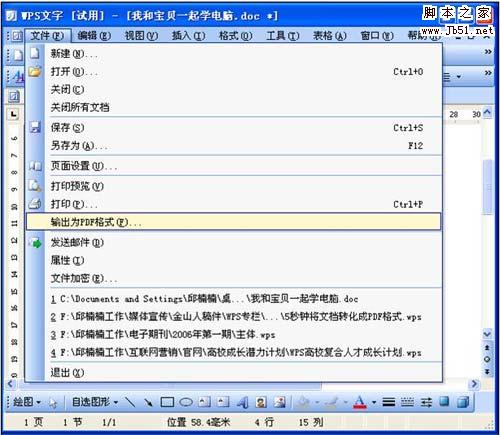The image size is (500, 435).
Task: Choose 保存 Save from File menu
Action: point(234,127)
